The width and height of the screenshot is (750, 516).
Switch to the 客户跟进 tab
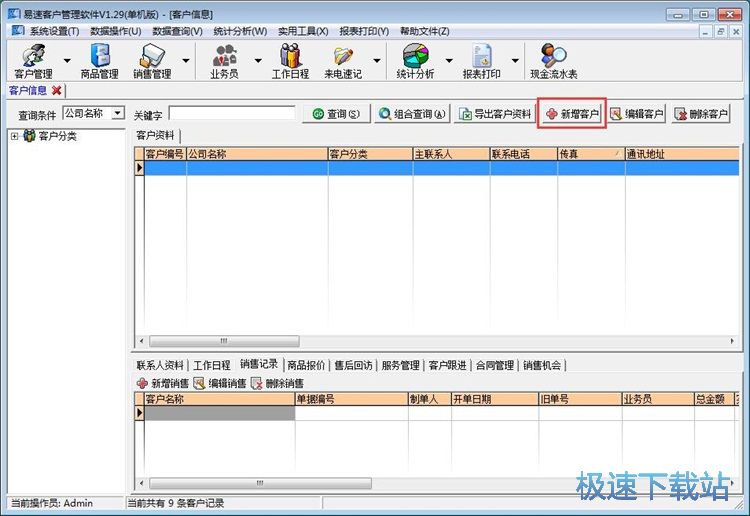447,365
